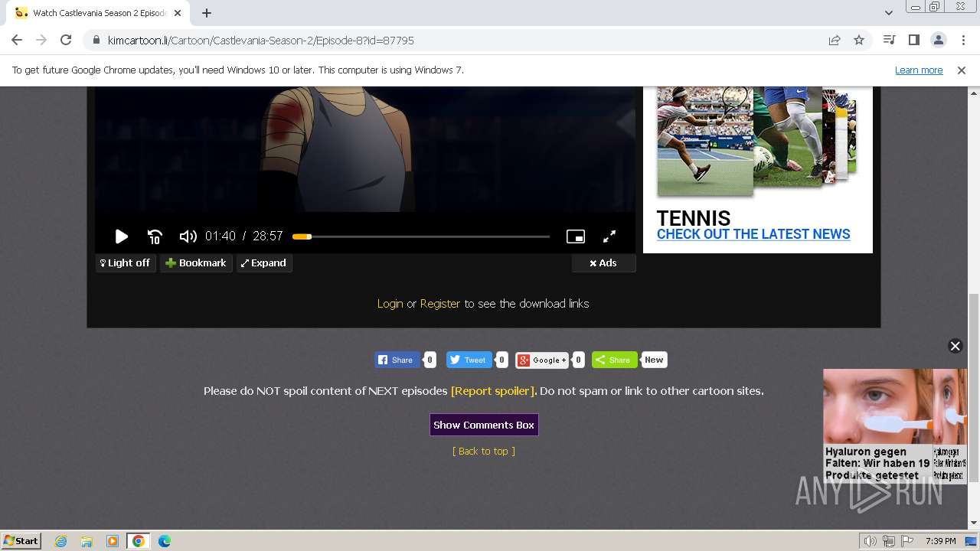
Task: Click the Facebook share count 0
Action: 430,360
